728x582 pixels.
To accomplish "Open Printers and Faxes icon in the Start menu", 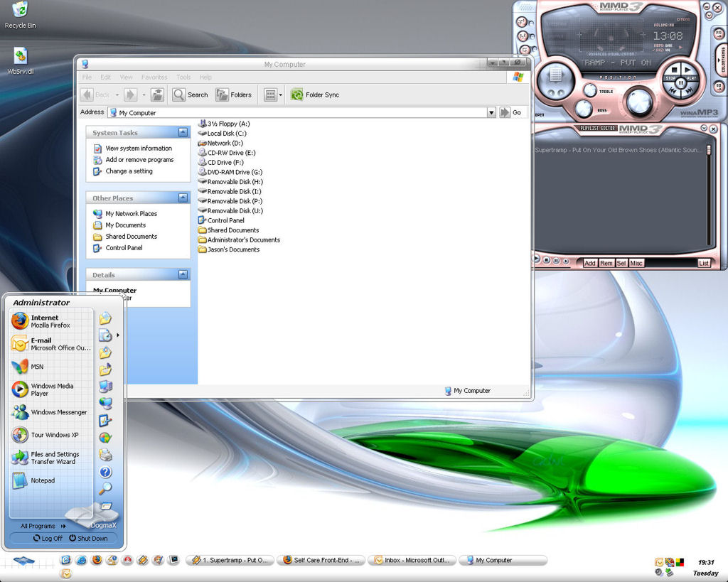I will tap(105, 454).
